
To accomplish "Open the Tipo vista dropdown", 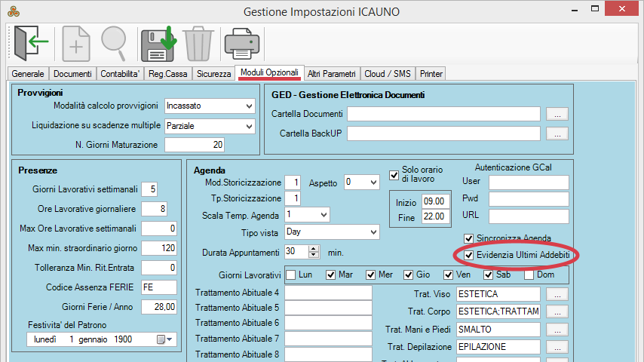I will [373, 232].
